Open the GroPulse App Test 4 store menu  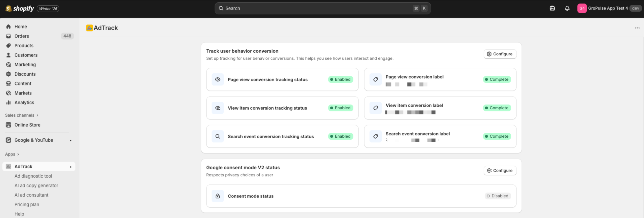coord(609,8)
